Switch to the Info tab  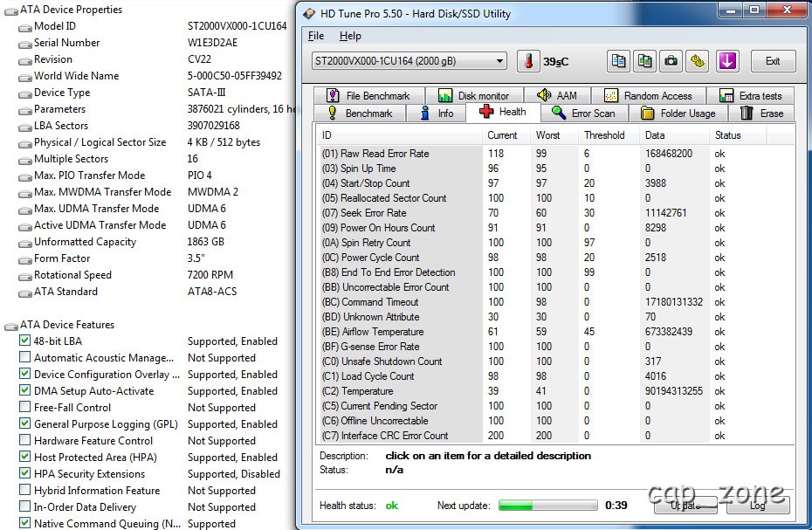[436, 113]
